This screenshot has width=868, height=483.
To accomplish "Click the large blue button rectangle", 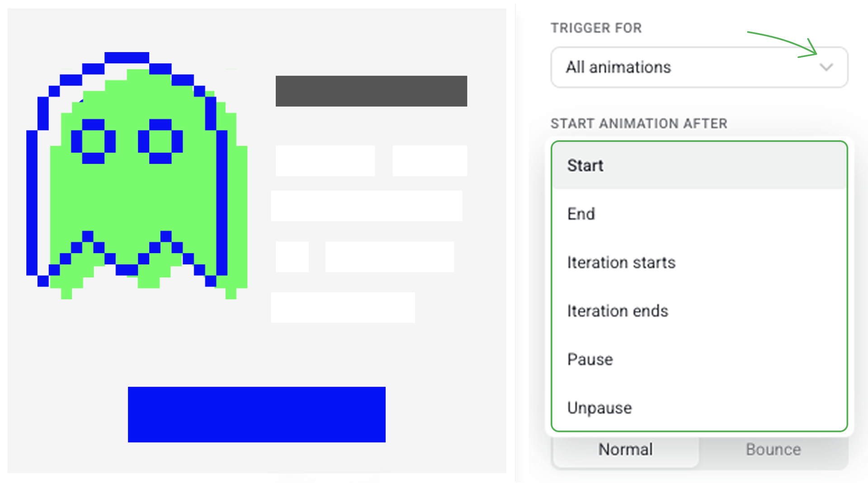I will (256, 414).
